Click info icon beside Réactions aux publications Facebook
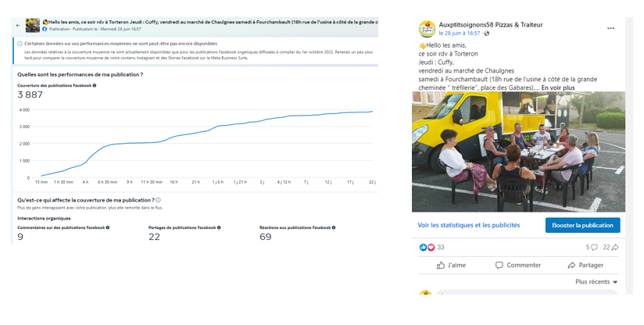 click(335, 227)
